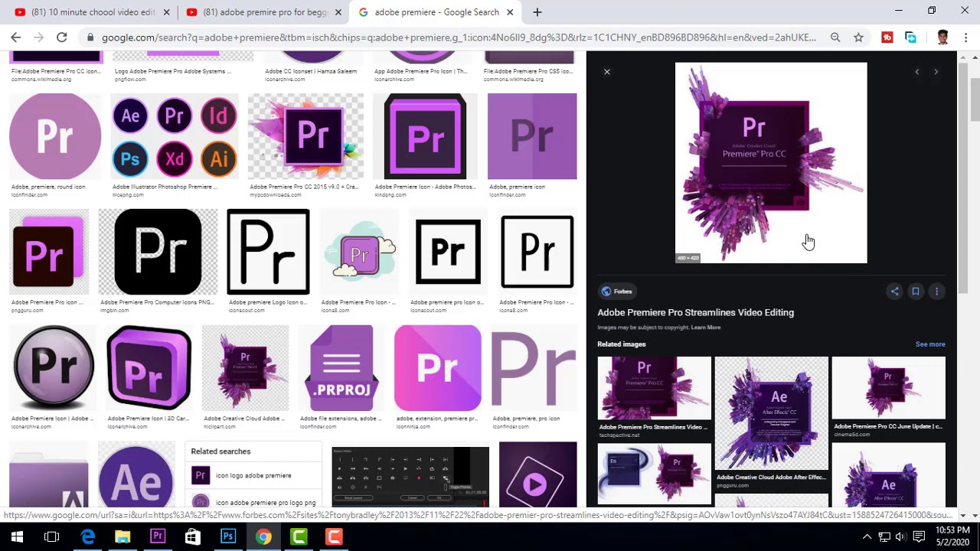
Task: Open File Explorer from taskbar
Action: tap(122, 536)
